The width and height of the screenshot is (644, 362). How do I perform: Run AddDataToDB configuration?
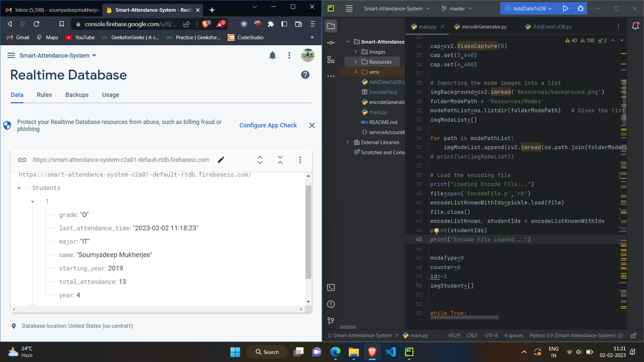pos(566,9)
